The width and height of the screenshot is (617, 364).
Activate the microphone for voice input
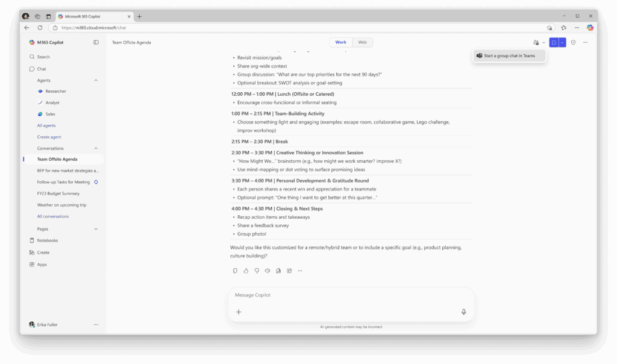click(x=463, y=312)
